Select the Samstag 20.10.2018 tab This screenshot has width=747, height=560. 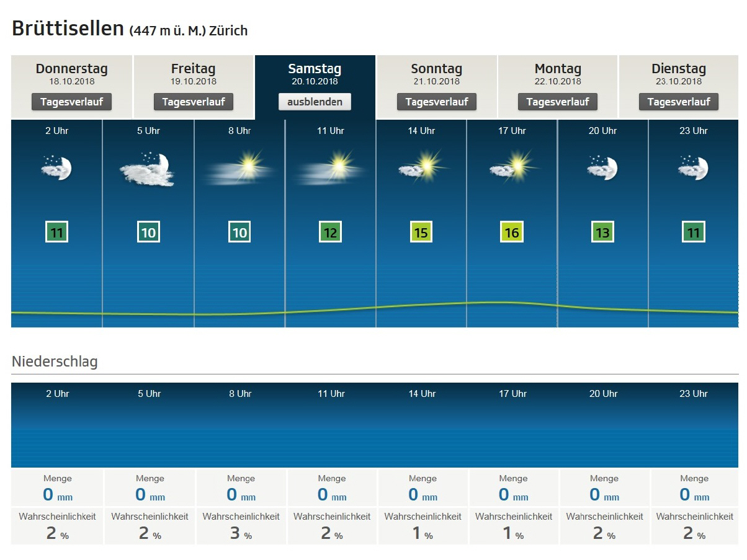[315, 73]
